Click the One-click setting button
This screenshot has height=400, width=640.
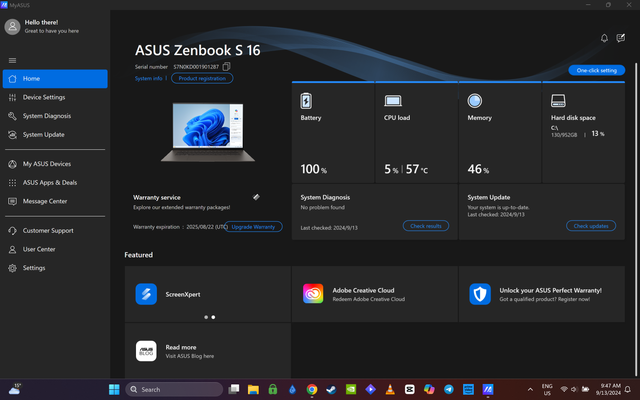596,70
